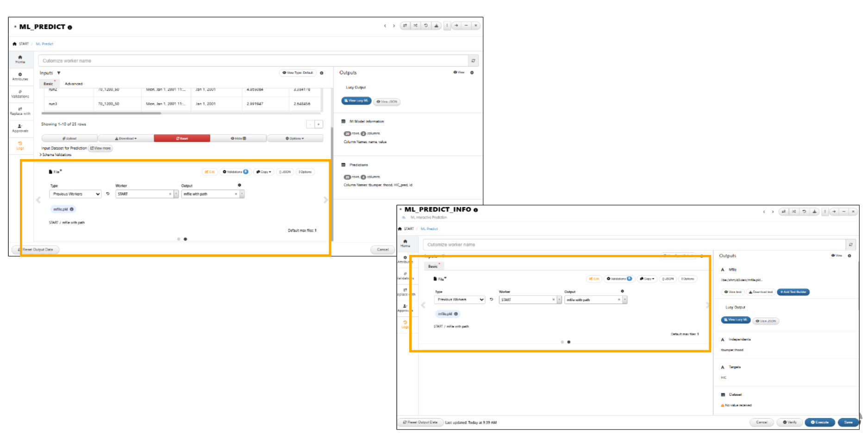Select first carousel dot in ML_PREDICT file input
The image size is (868, 434).
click(179, 239)
